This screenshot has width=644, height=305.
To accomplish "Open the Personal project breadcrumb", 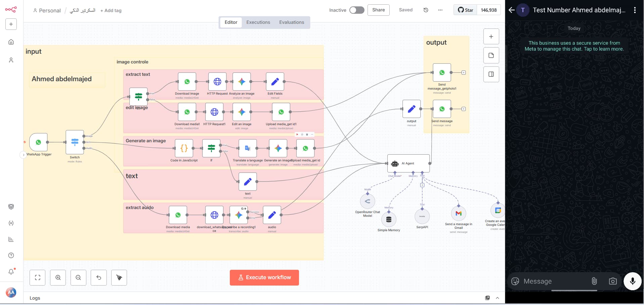I will click(x=47, y=10).
